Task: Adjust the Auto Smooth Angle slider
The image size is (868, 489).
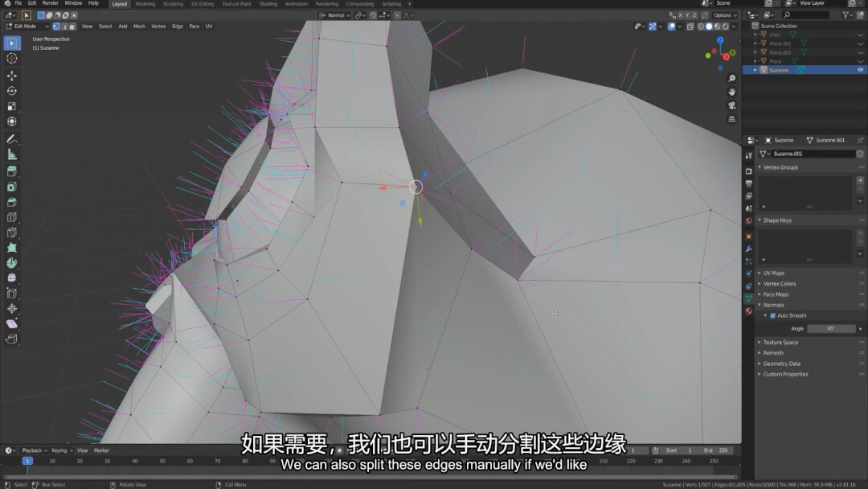Action: point(831,328)
